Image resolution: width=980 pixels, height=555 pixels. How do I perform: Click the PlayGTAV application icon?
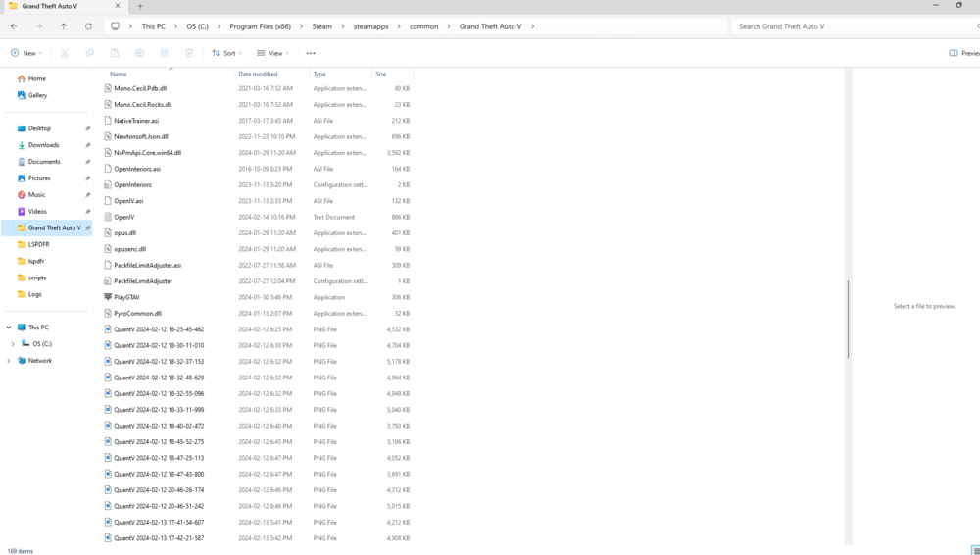108,297
